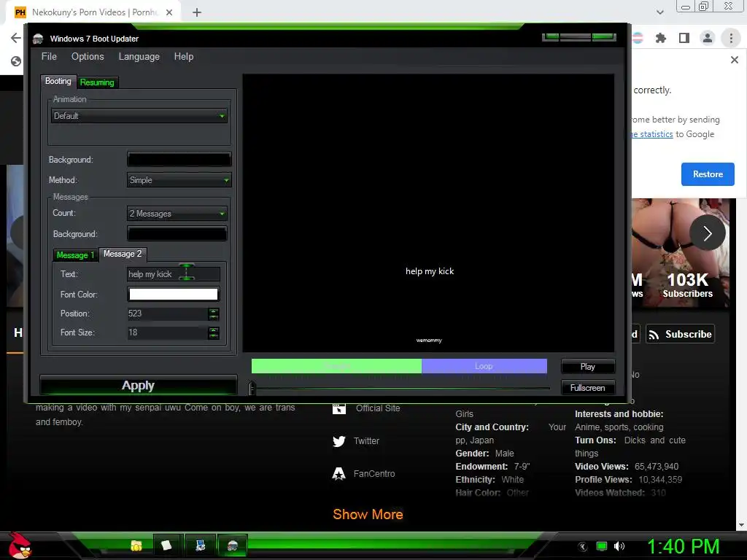
Task: Close the Nekokuny's browser tab
Action: [x=169, y=12]
